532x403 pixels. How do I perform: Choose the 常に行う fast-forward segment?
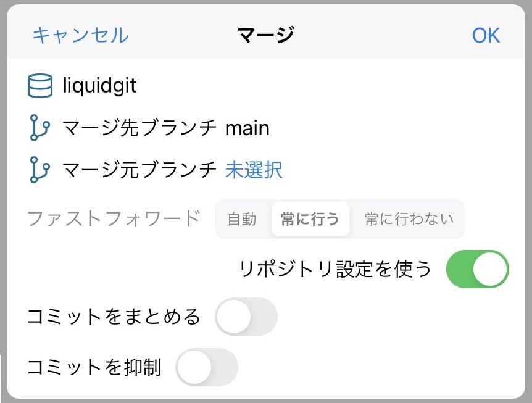[x=310, y=219]
